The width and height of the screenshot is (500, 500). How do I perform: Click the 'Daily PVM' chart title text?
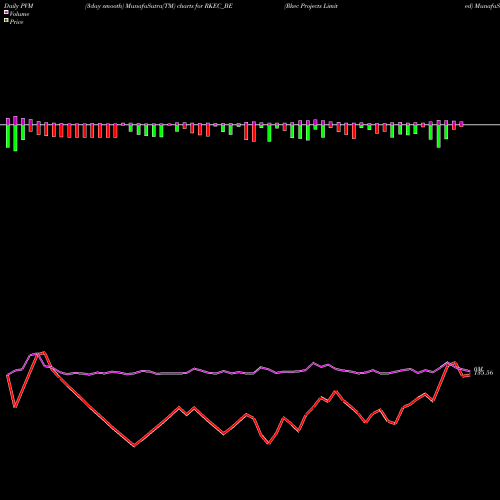pyautogui.click(x=19, y=6)
